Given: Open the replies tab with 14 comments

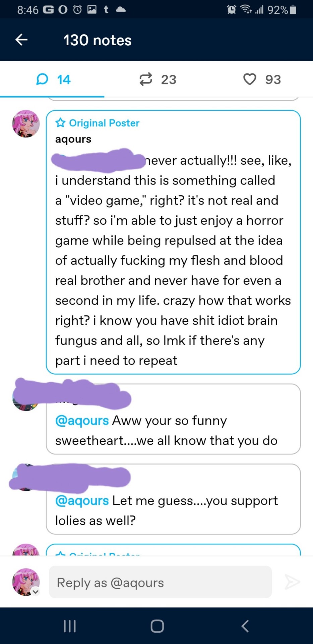Looking at the screenshot, I should tap(53, 79).
